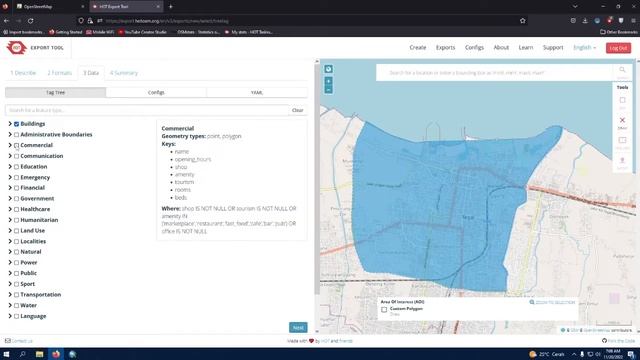Open the Learn navigation link

tap(526, 47)
